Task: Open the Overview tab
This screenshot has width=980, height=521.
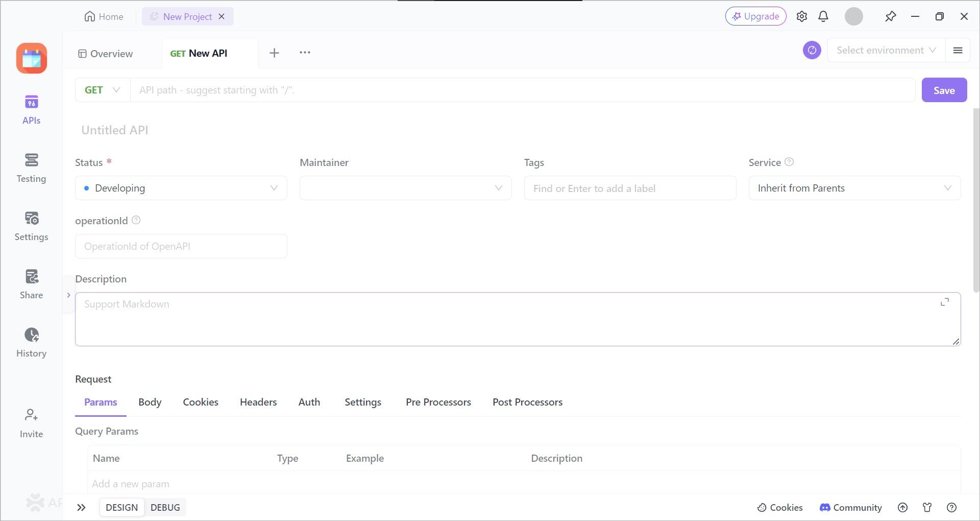Action: tap(105, 53)
